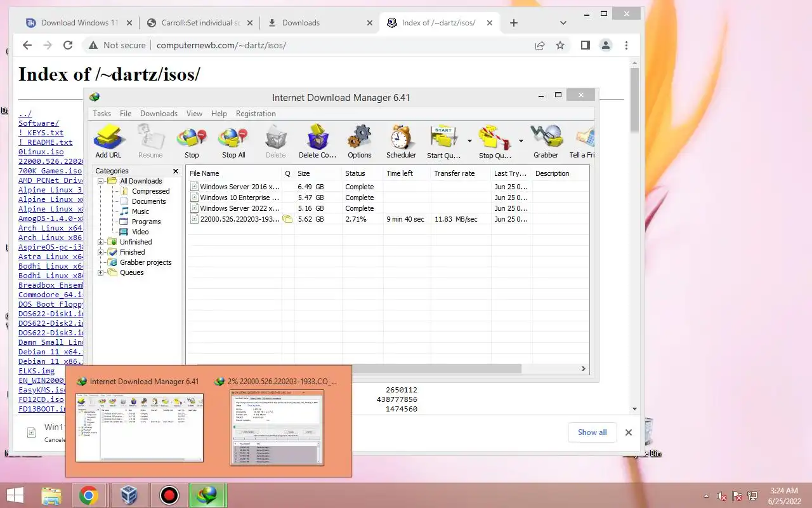Viewport: 812px width, 508px height.
Task: Switch to Download Windows 11 browser tab
Action: click(x=79, y=23)
